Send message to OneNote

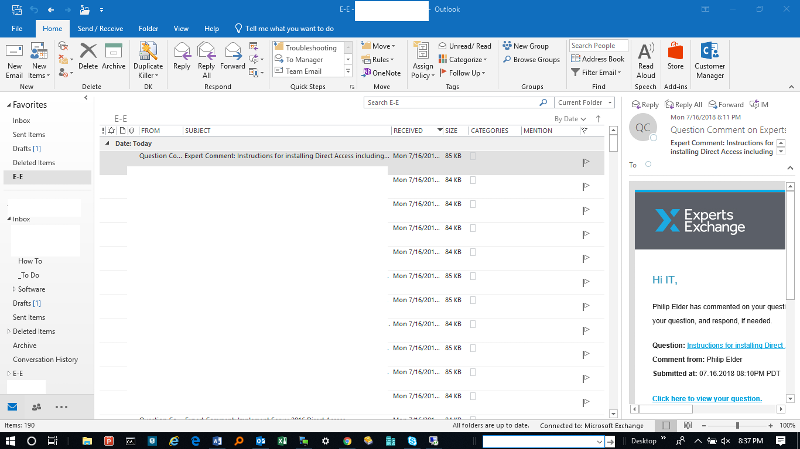pyautogui.click(x=381, y=73)
